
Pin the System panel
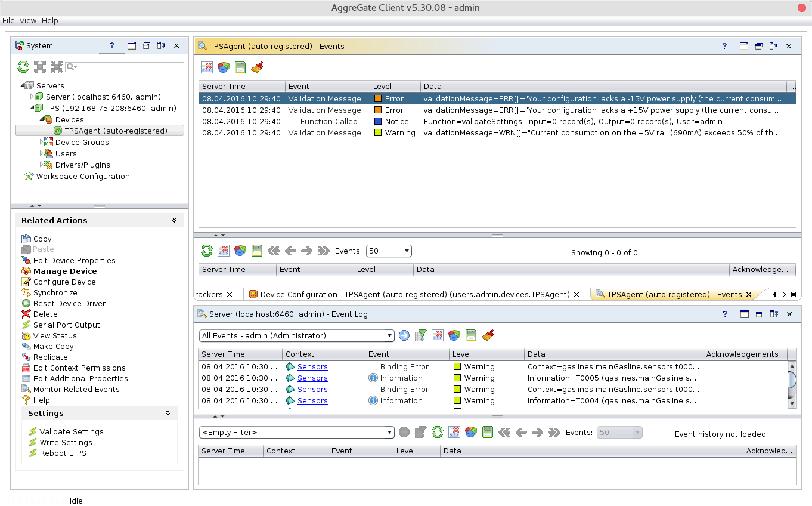[161, 45]
